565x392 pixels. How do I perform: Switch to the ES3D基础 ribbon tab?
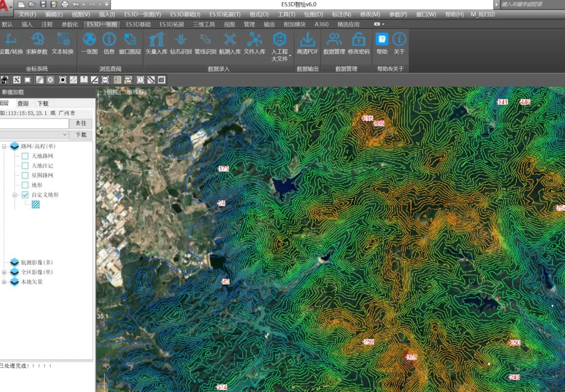click(138, 24)
